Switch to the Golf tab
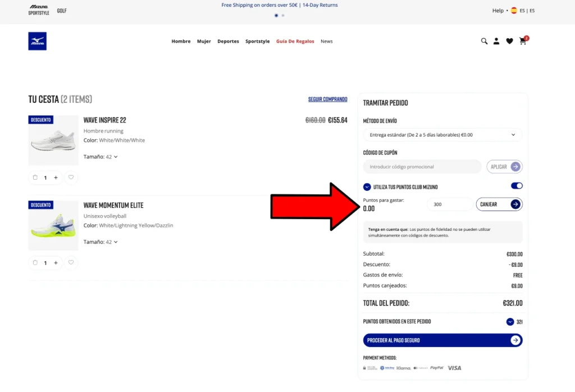The width and height of the screenshot is (575, 392). pyautogui.click(x=62, y=10)
